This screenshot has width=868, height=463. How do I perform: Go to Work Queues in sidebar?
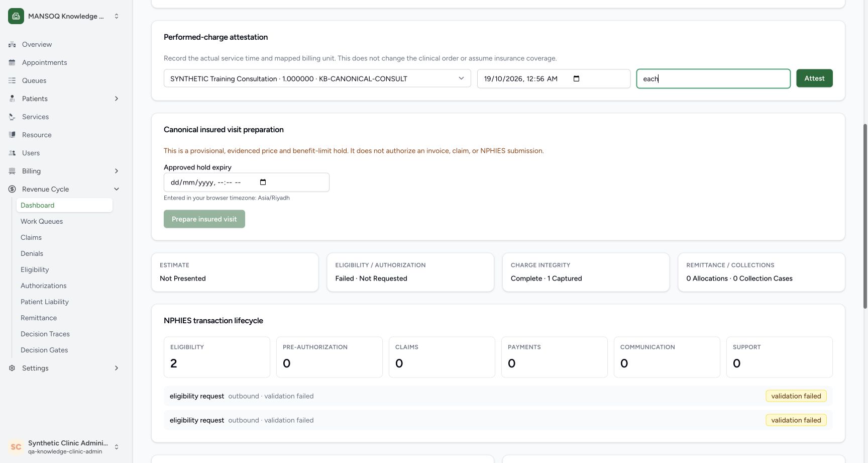pos(42,221)
